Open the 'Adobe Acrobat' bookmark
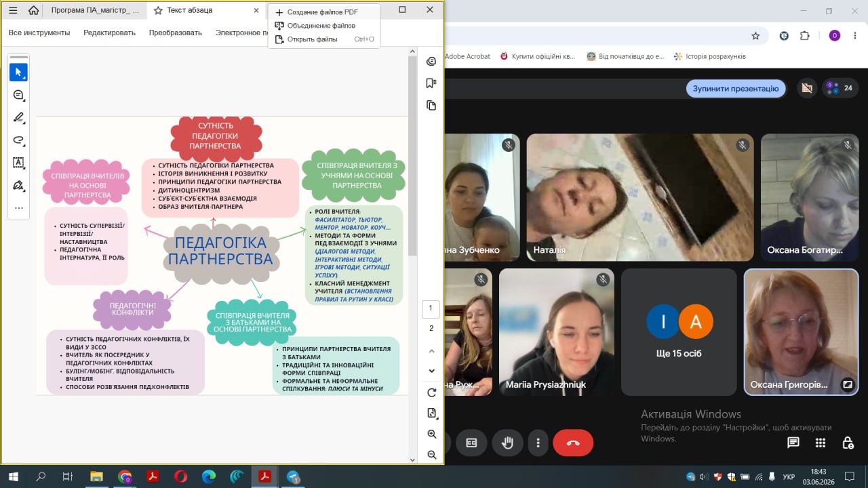The height and width of the screenshot is (488, 868). tap(467, 56)
